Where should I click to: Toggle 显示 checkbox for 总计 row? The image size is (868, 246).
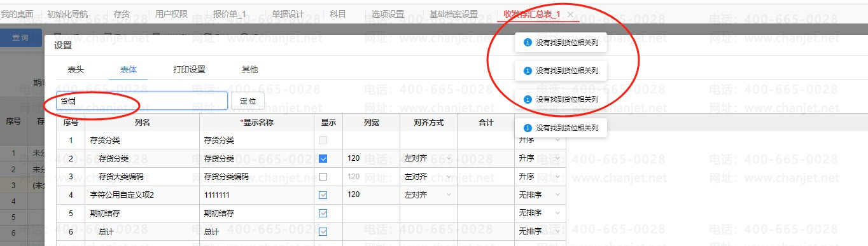click(x=323, y=232)
